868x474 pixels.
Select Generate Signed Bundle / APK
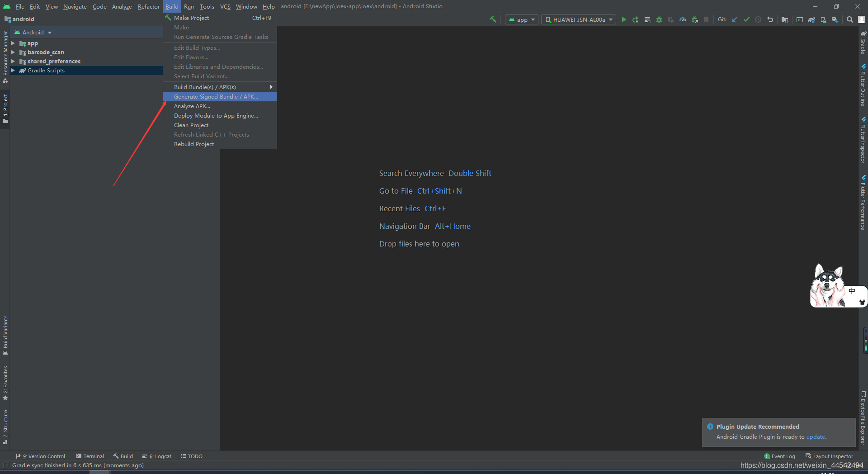pos(220,96)
